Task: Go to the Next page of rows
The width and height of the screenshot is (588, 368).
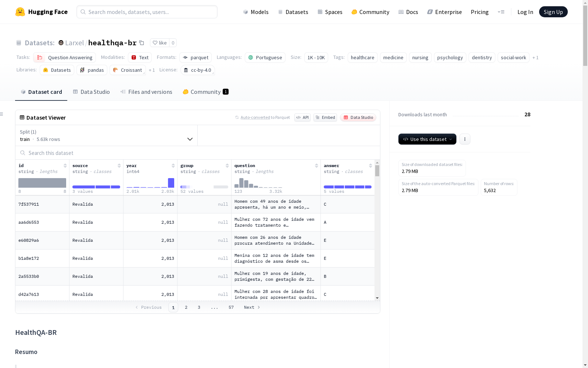Action: pos(252,307)
